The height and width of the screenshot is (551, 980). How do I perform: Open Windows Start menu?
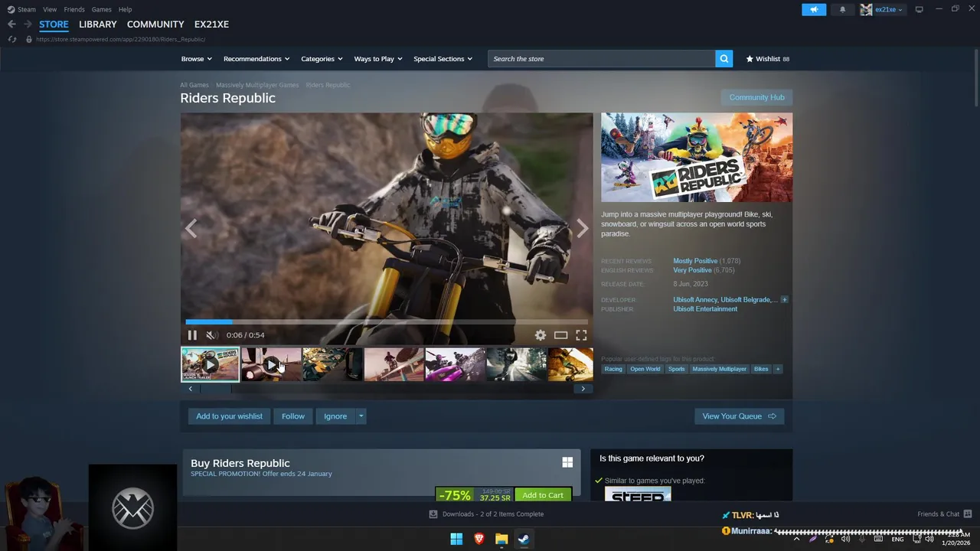click(x=456, y=539)
